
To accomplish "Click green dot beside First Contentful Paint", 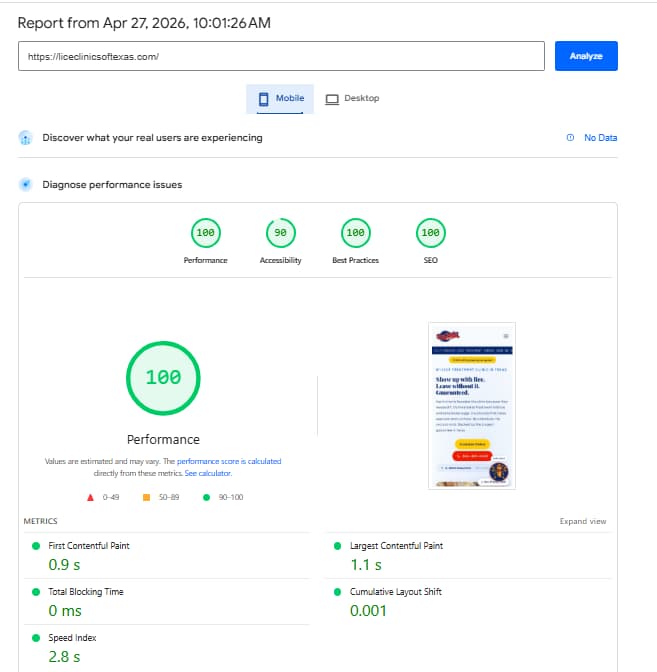I will pos(36,546).
